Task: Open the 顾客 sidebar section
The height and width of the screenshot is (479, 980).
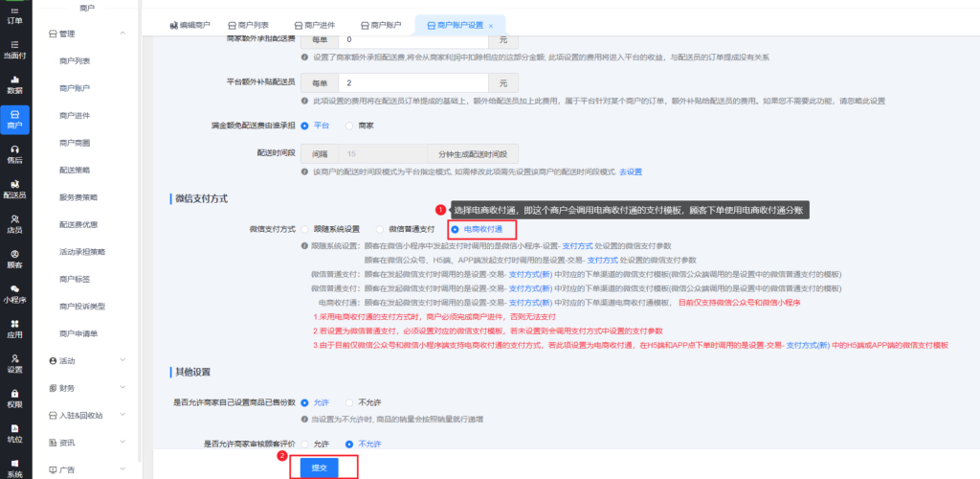Action: click(x=14, y=259)
